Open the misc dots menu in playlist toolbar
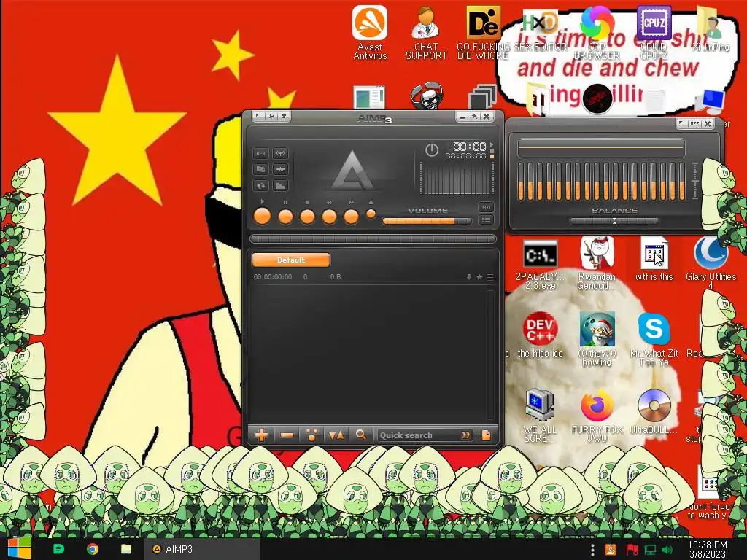Screen dimensions: 747x560 pyautogui.click(x=311, y=435)
